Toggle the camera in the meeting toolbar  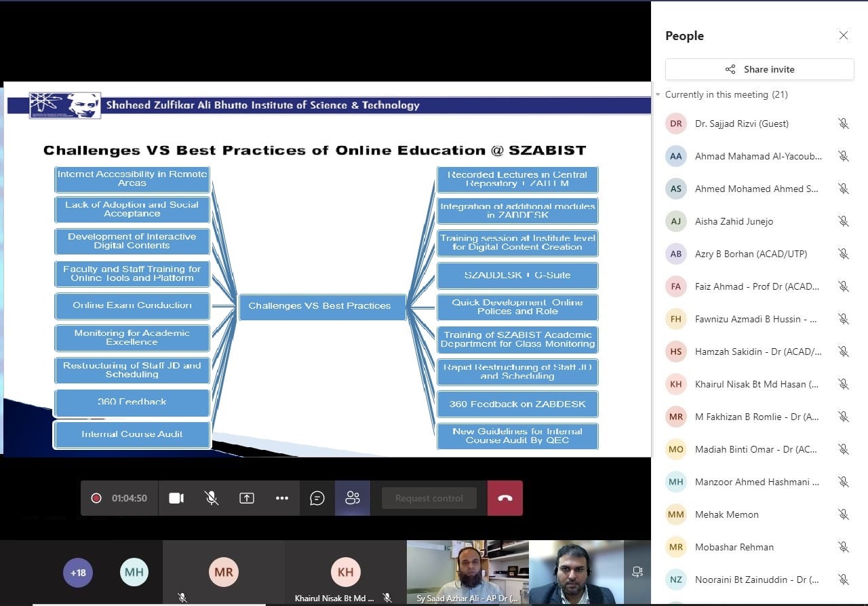176,498
